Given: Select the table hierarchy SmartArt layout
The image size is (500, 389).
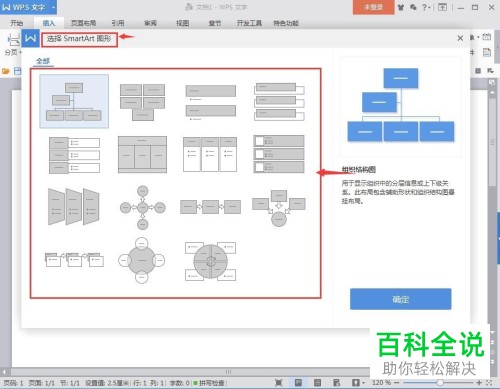Looking at the screenshot, I should point(142,154).
